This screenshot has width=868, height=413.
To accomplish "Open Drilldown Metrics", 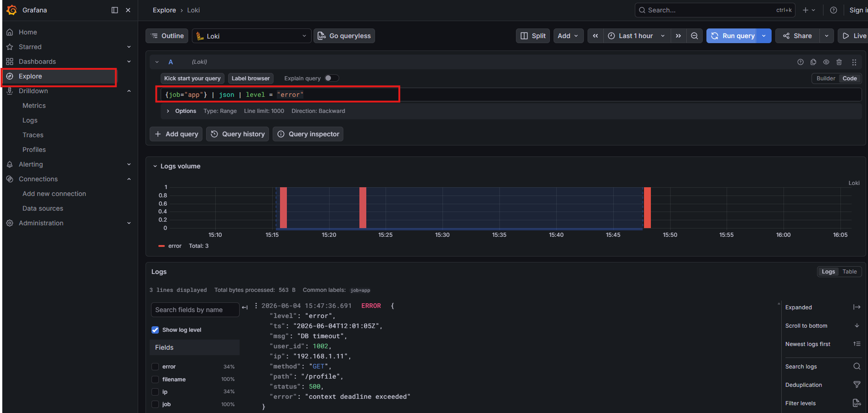I will tap(34, 106).
